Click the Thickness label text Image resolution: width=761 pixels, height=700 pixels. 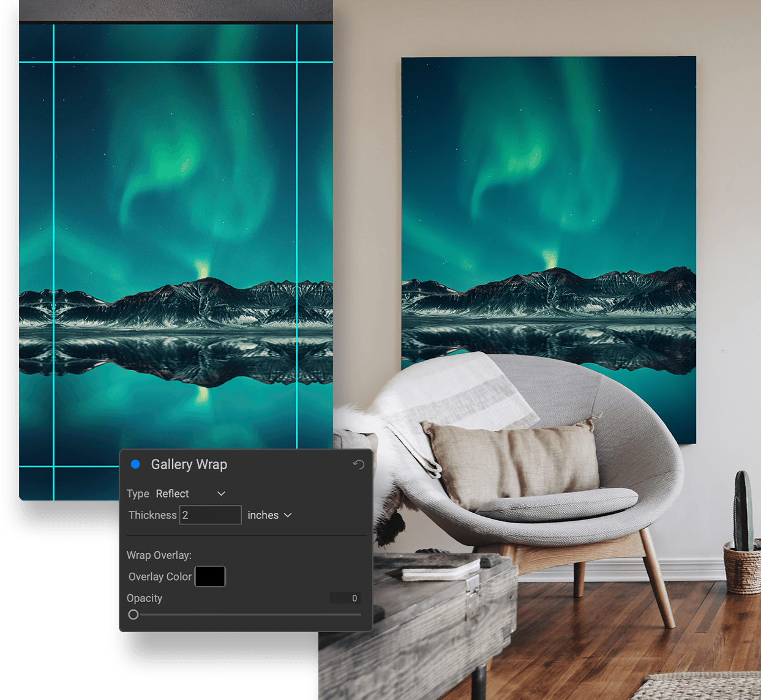click(152, 515)
